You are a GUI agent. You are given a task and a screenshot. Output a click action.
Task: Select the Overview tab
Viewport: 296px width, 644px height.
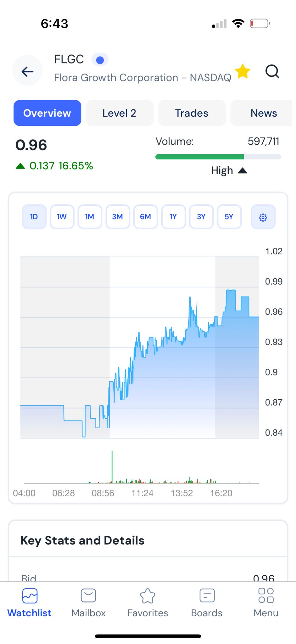47,113
